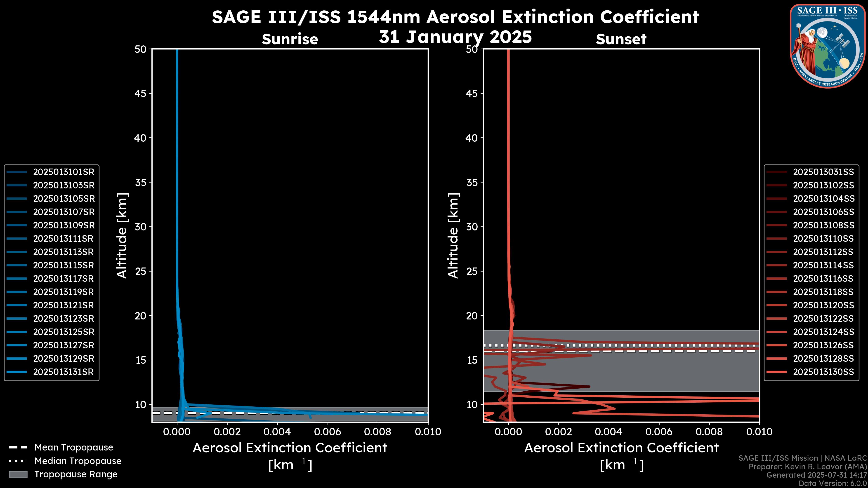Click the 2025013101SR legend line swatch
This screenshot has width=868, height=488.
(x=17, y=172)
